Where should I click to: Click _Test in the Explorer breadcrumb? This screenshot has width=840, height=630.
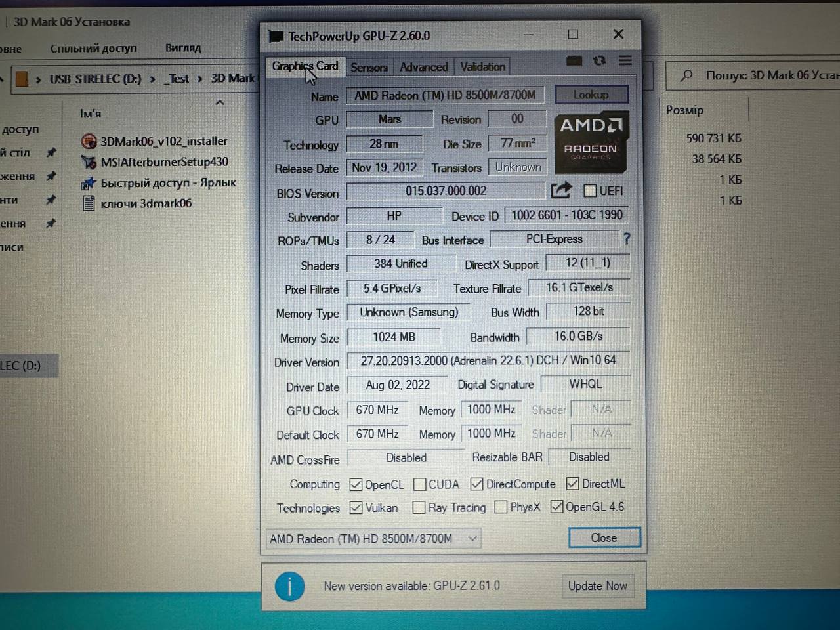pos(177,79)
